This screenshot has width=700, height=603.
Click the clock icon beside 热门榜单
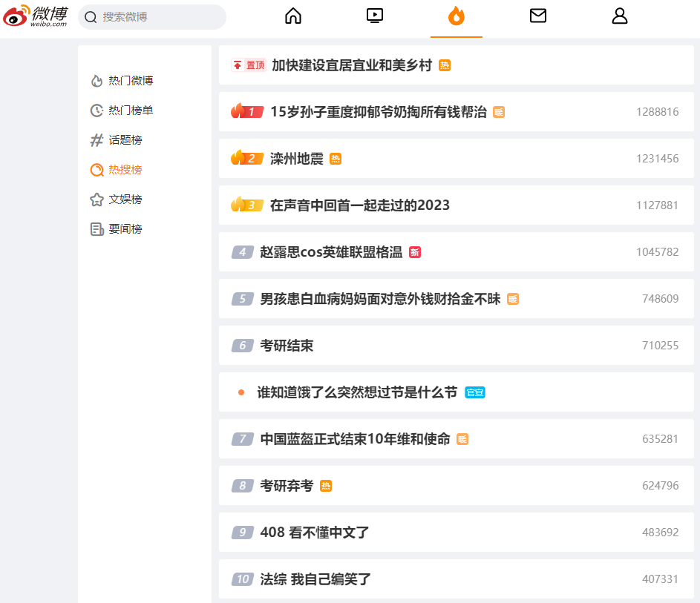tap(97, 111)
